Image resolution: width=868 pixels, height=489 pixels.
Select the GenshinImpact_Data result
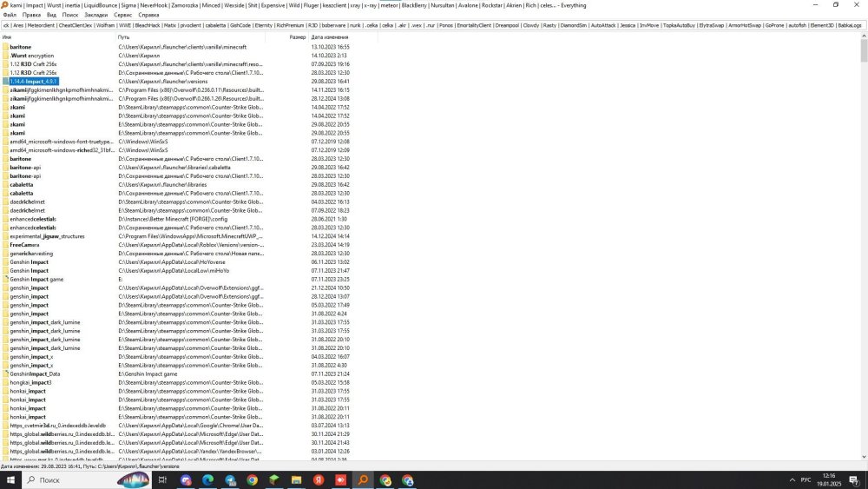(35, 373)
